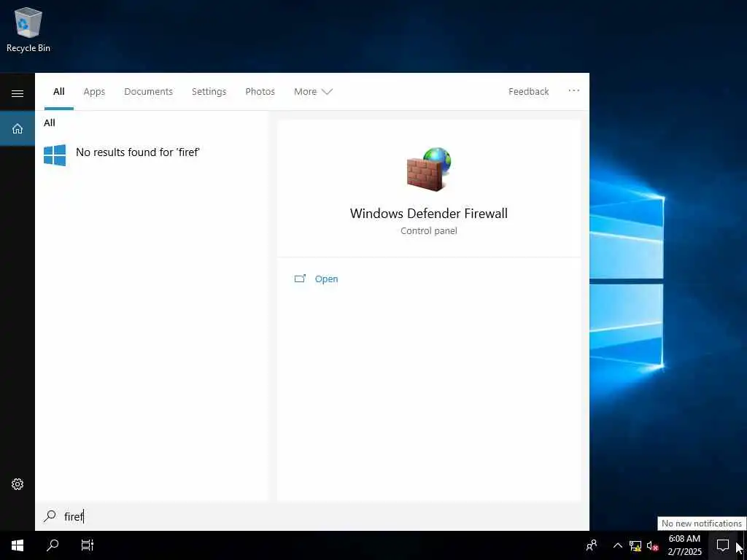Click the Windows Defender Firewall title
The image size is (747, 560).
coord(429,214)
